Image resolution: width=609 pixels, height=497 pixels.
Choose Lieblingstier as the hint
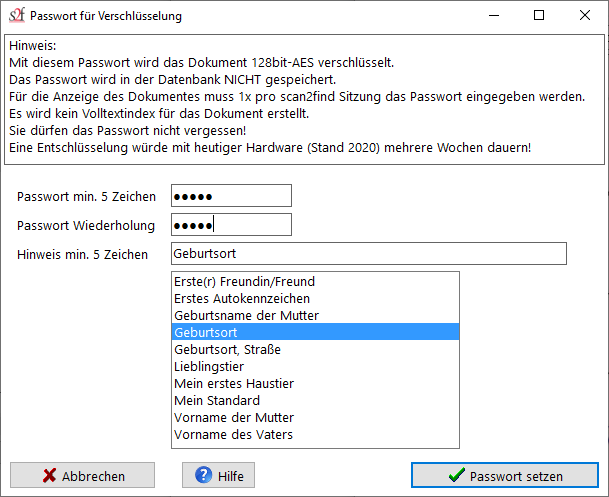315,367
